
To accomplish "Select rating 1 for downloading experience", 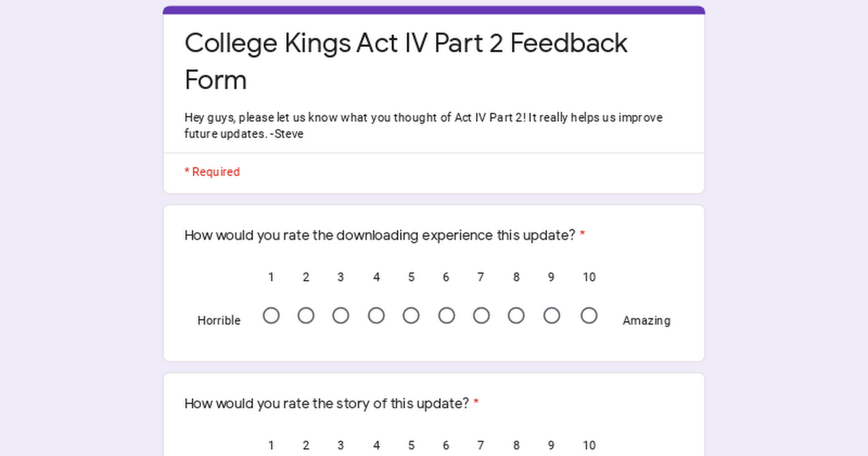I will (x=271, y=316).
